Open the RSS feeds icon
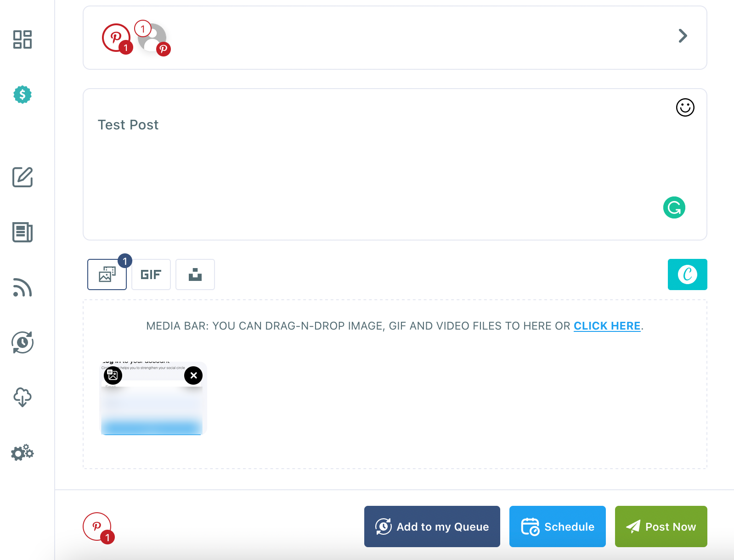 coord(23,287)
